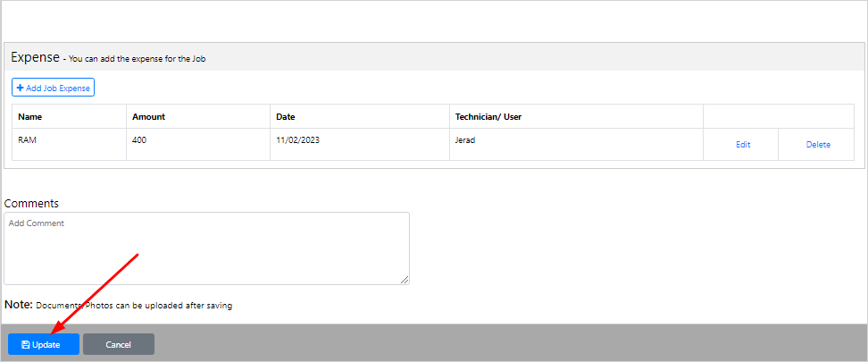Select the Technician/ User column header

(488, 117)
